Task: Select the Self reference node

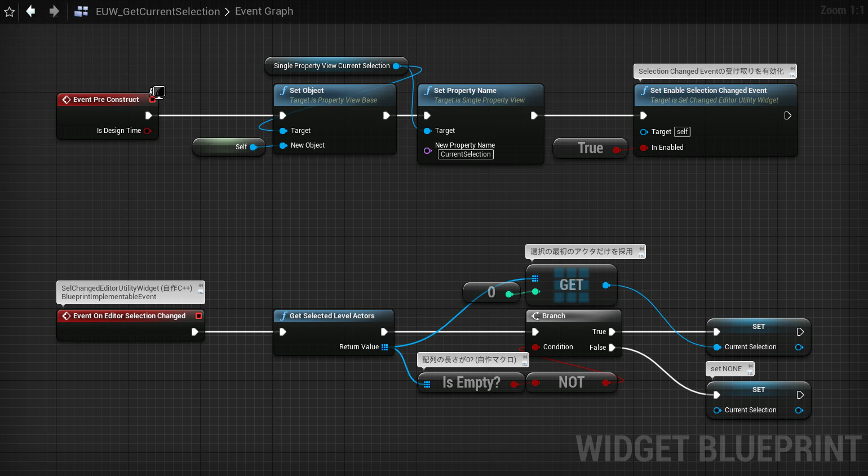Action: (229, 147)
